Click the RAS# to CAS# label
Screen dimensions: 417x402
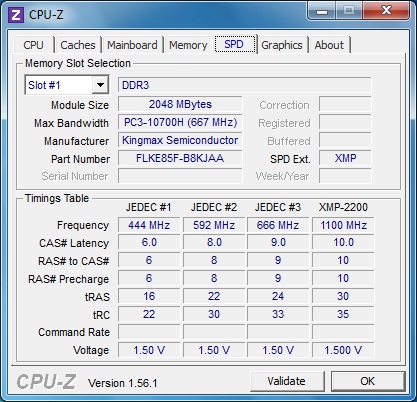74,261
